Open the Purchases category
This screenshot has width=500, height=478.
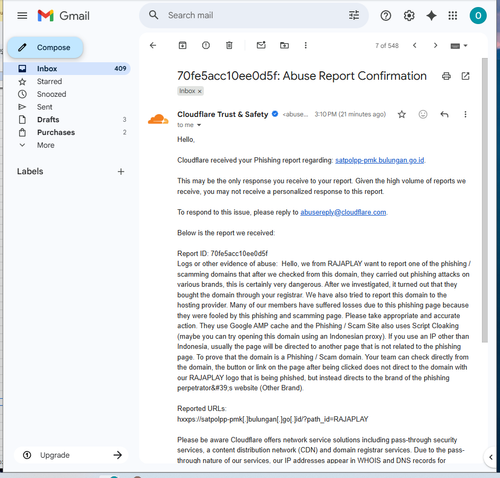(56, 132)
